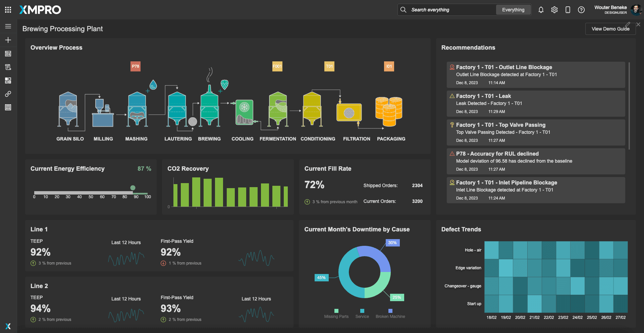644x333 pixels.
Task: Open the help question mark icon
Action: (x=581, y=10)
